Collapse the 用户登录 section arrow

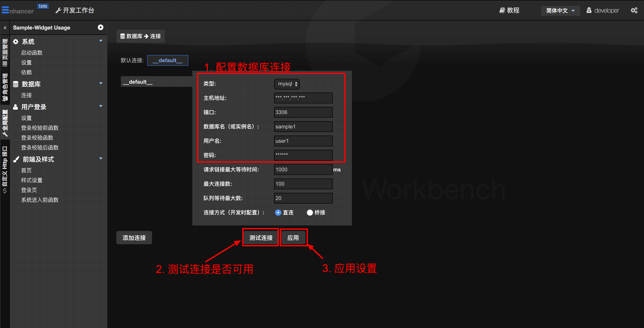101,106
